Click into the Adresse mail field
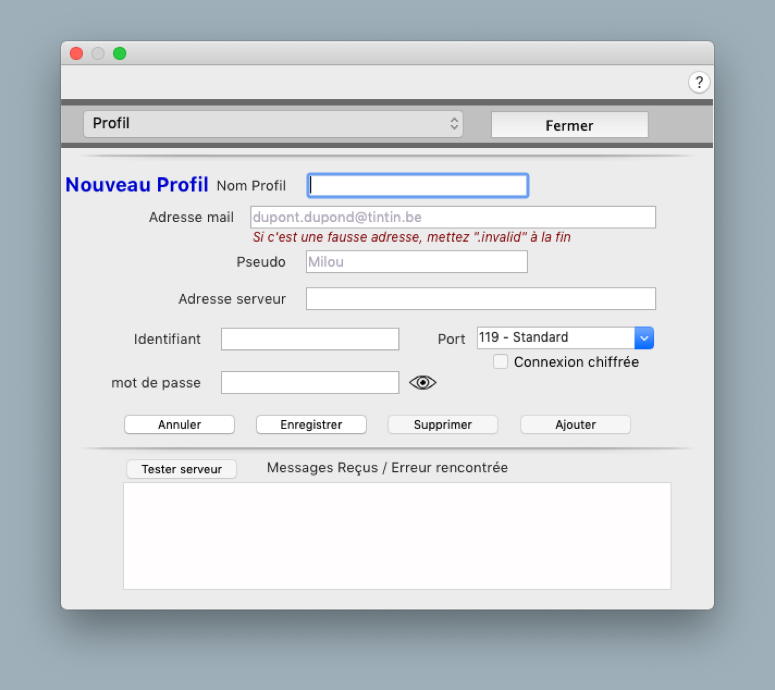775x690 pixels. pos(453,217)
